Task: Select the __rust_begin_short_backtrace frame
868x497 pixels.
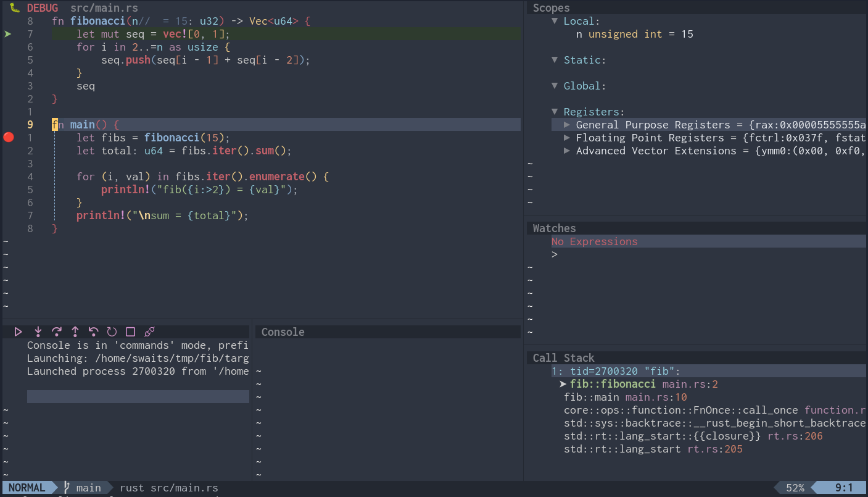Action: (x=715, y=423)
